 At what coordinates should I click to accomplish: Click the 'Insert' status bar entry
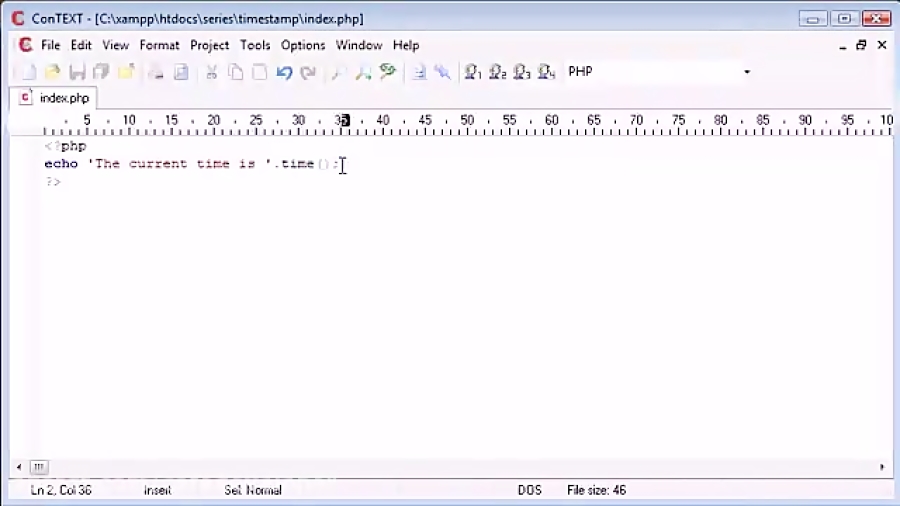pyautogui.click(x=157, y=491)
